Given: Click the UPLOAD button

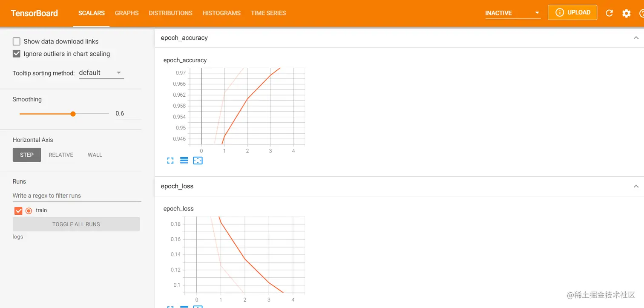Looking at the screenshot, I should coord(572,13).
